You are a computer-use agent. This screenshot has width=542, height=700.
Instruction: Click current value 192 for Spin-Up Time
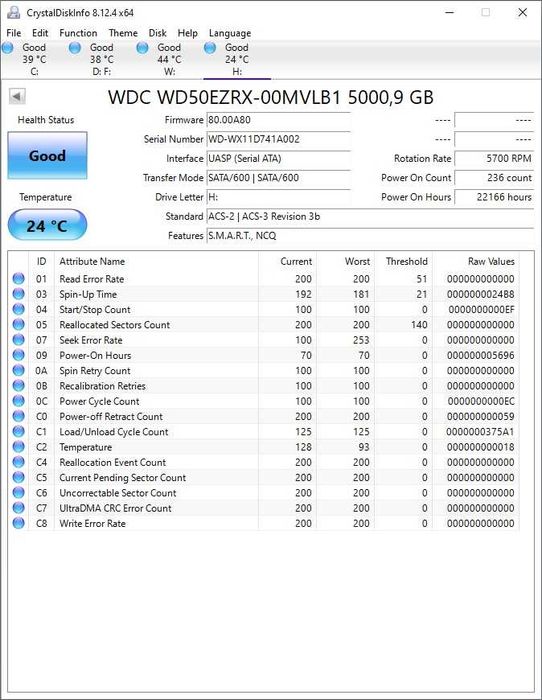point(303,294)
